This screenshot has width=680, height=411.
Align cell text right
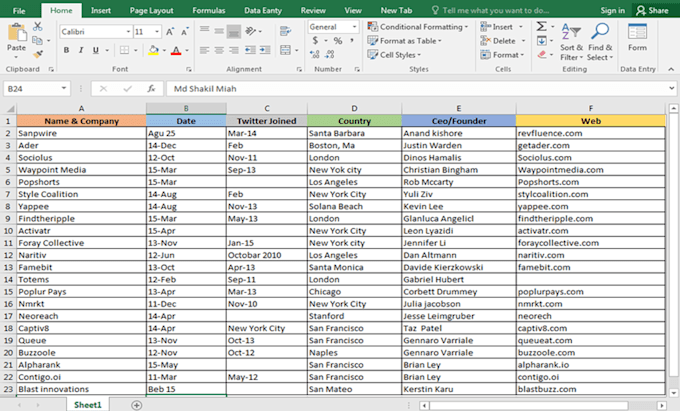pos(234,50)
